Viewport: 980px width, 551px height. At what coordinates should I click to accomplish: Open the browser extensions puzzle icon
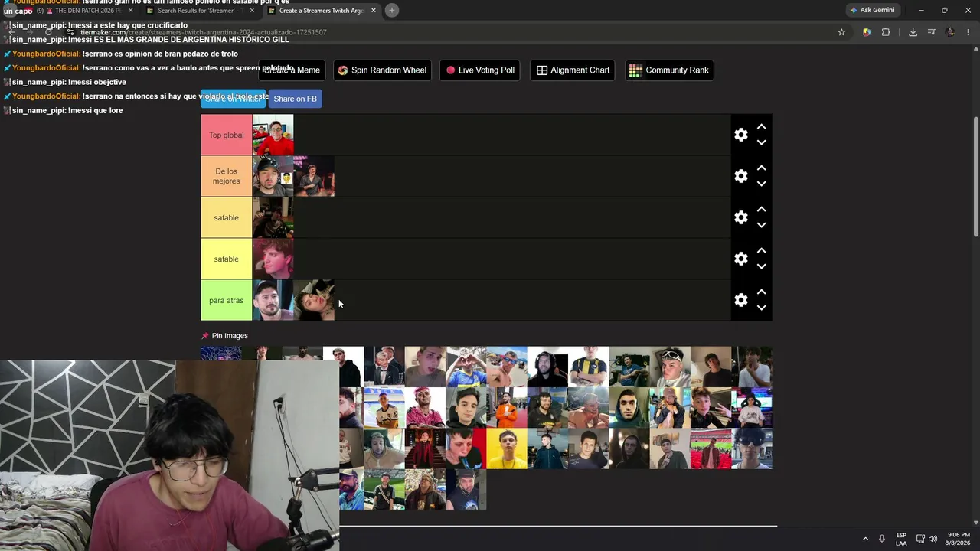[886, 32]
